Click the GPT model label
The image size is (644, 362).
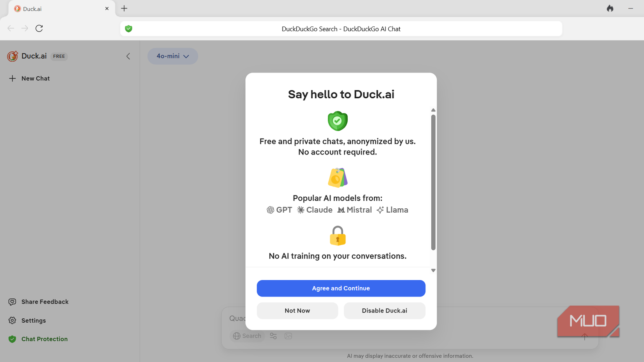pyautogui.click(x=279, y=210)
